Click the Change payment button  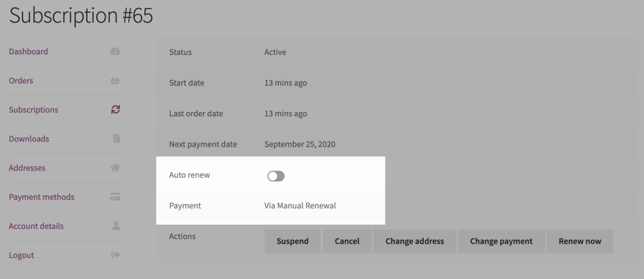click(x=501, y=241)
